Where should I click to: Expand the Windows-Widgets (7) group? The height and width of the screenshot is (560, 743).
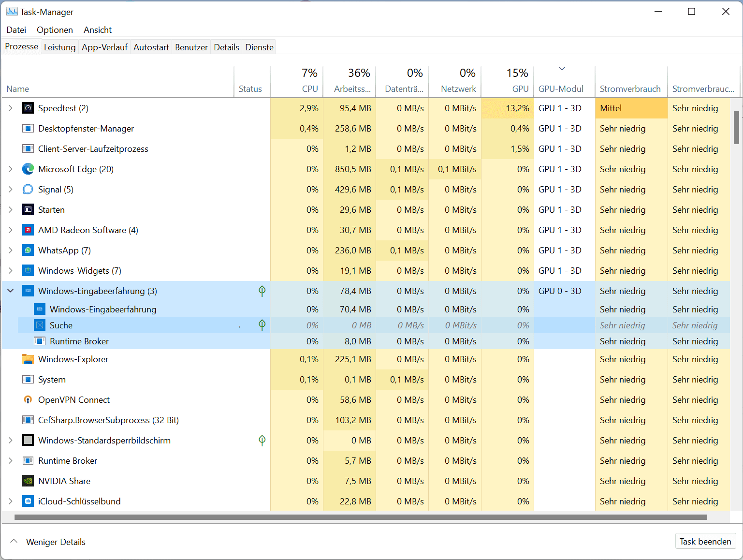click(11, 271)
